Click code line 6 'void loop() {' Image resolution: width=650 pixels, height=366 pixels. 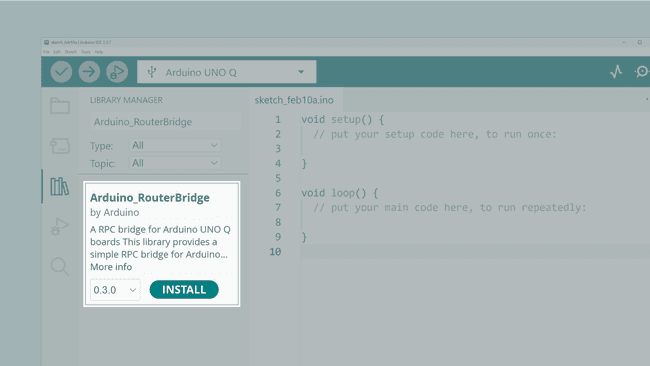coord(340,193)
